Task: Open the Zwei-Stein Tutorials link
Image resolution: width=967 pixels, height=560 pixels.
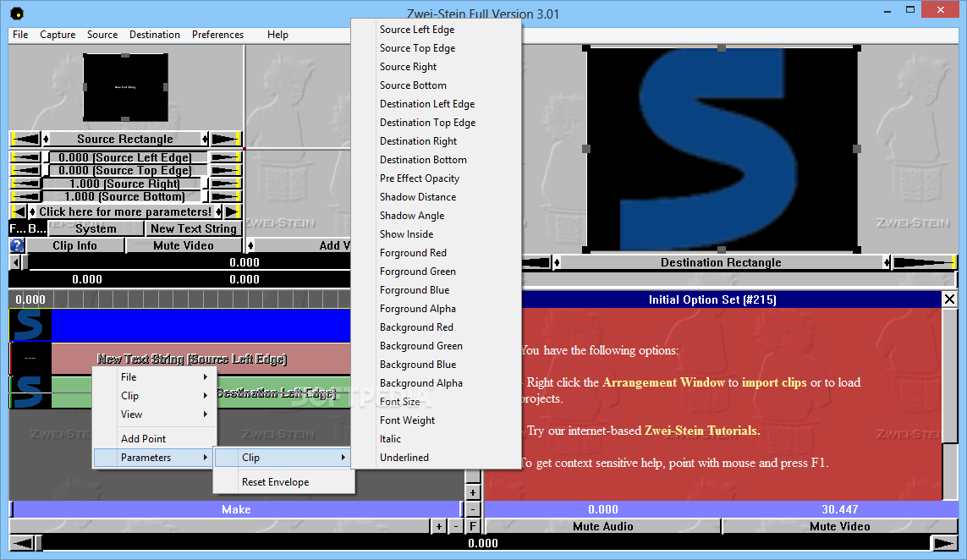Action: click(702, 431)
